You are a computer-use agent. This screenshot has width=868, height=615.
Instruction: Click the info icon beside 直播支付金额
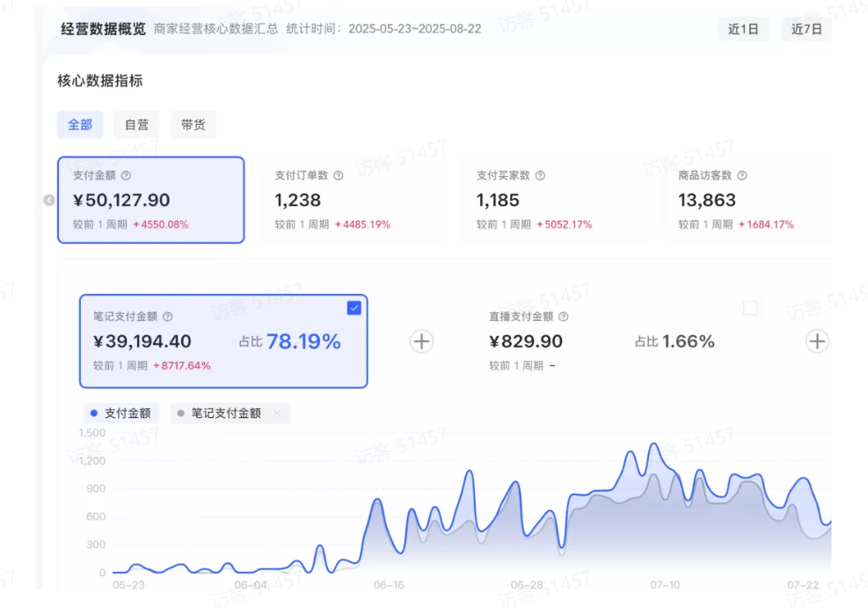(x=564, y=317)
